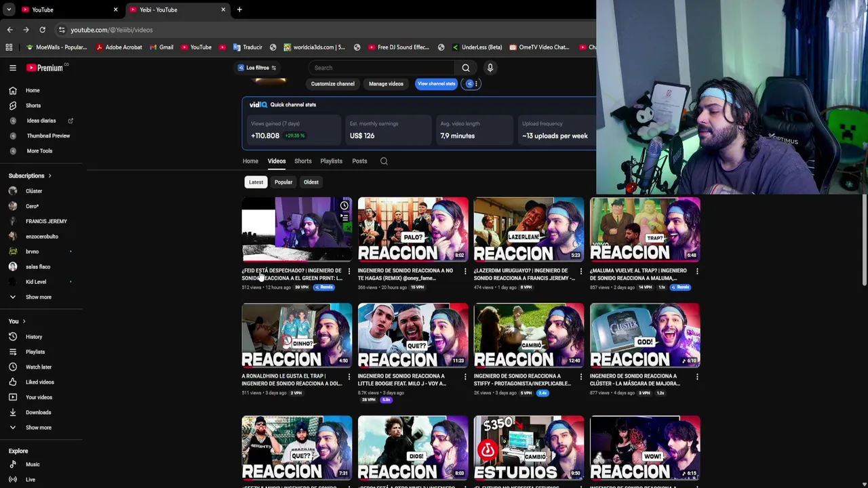Open vidIQ three-dot options beside View channel stats

pyautogui.click(x=476, y=84)
